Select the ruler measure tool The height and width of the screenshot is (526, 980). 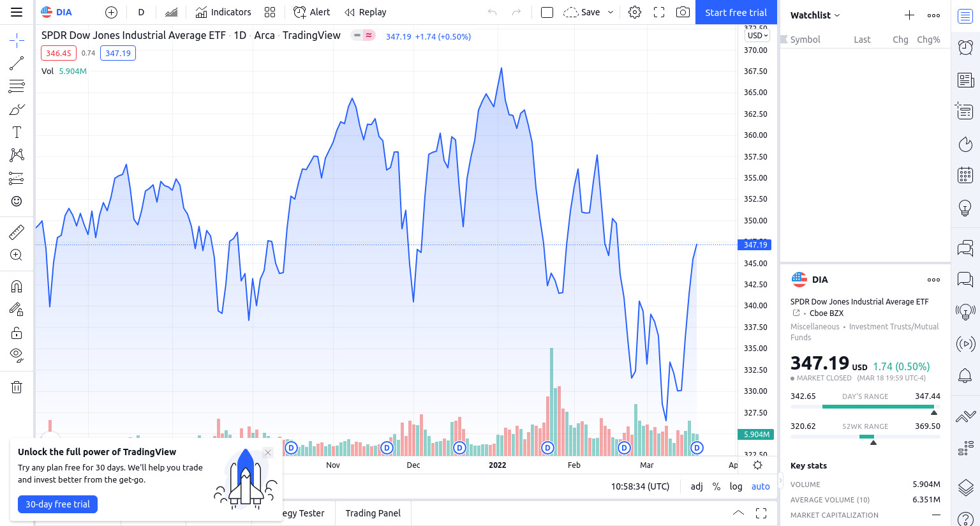tap(17, 232)
